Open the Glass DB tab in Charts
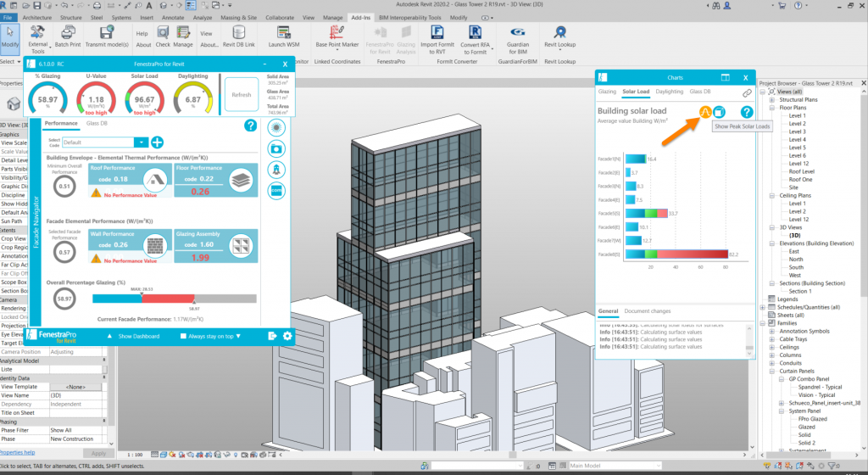Screen dimensions: 868x475 699,92
